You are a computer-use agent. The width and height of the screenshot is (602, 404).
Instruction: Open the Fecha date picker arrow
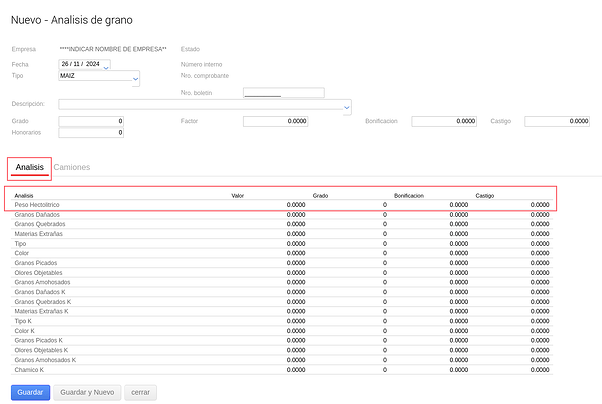tap(106, 67)
